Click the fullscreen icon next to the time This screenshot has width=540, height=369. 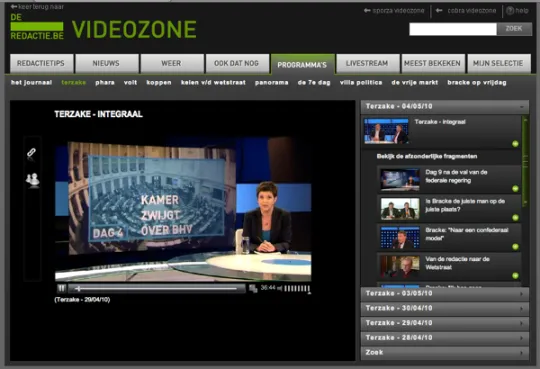point(253,288)
